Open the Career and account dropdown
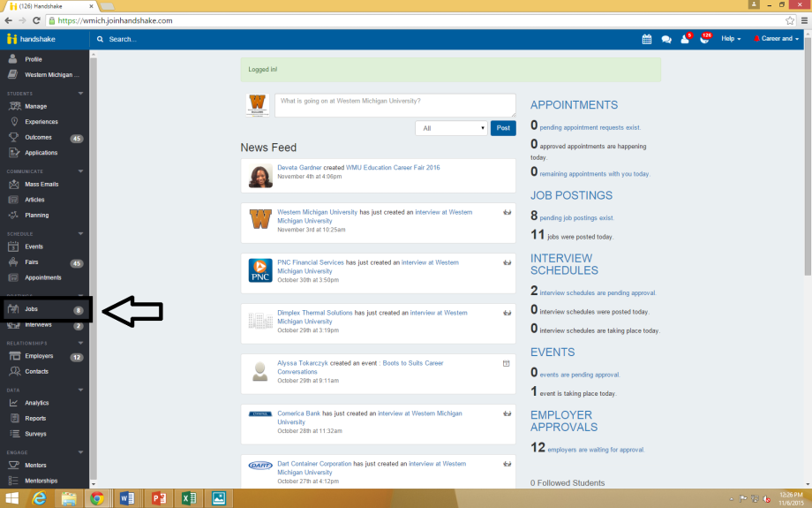 [x=777, y=39]
